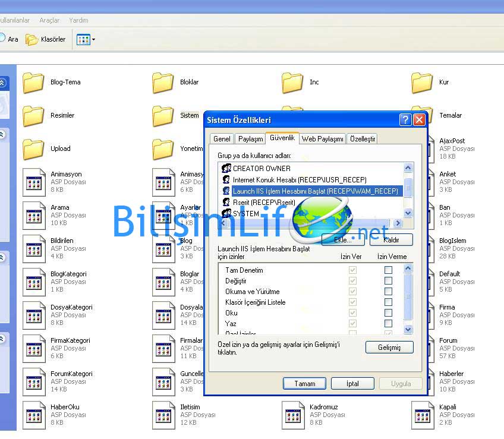504x439 pixels.
Task: Select the HaberOku ASP file icon
Action: pos(34,415)
